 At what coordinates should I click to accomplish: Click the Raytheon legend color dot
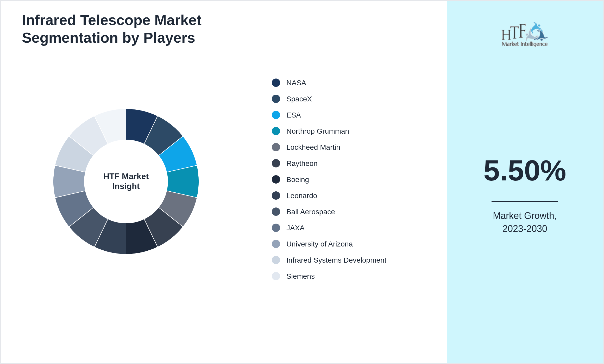[x=276, y=163]
